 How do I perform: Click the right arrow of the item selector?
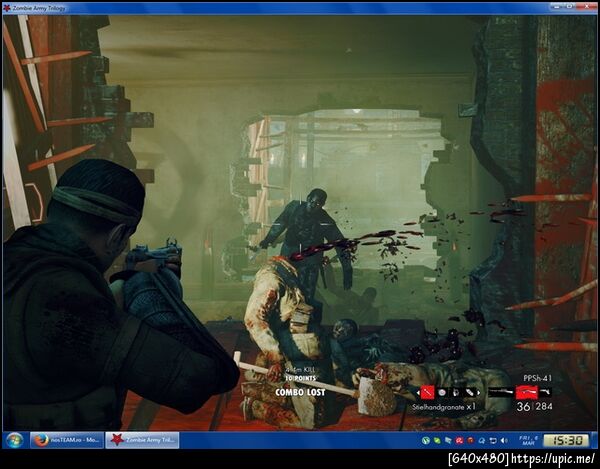pyautogui.click(x=478, y=392)
